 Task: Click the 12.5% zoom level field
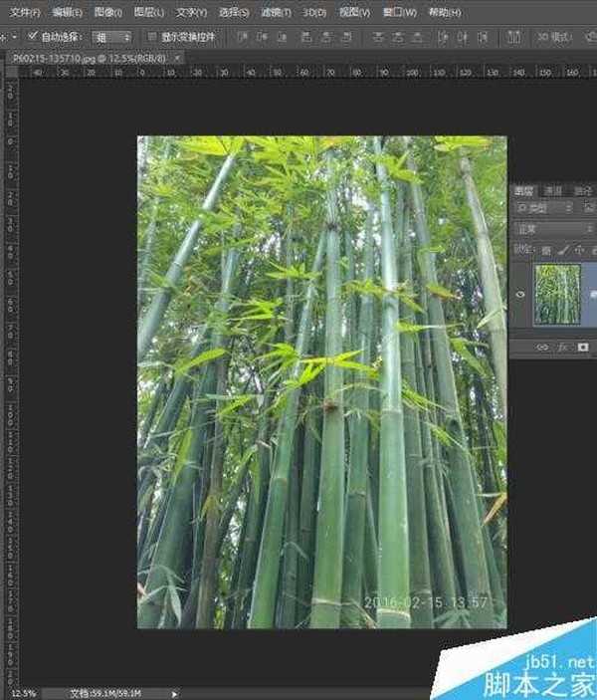tap(24, 693)
